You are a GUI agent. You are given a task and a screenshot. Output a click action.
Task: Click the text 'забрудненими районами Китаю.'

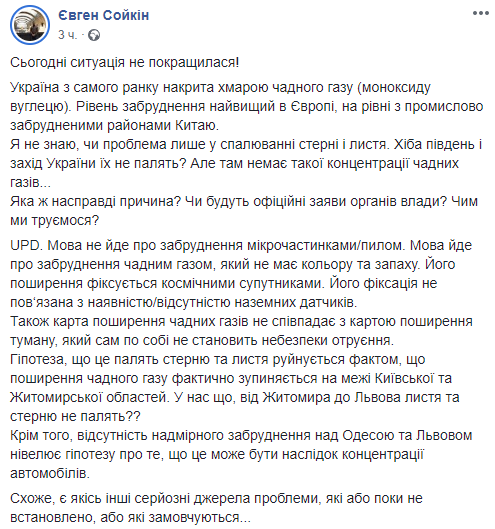tap(115, 125)
